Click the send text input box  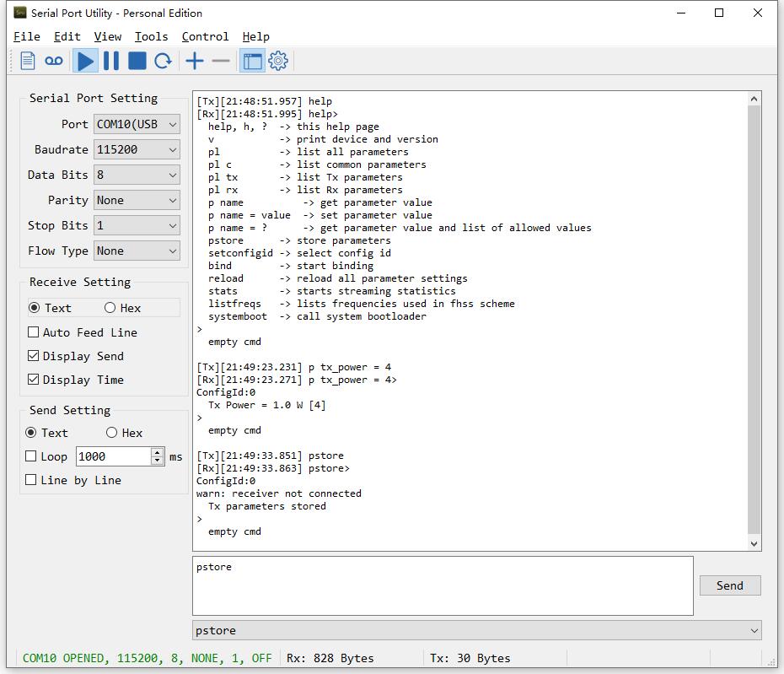443,585
